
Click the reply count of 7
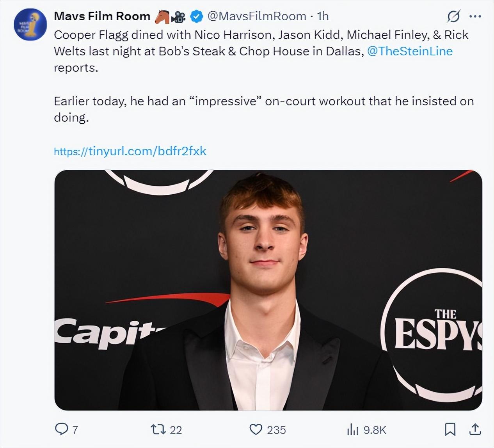pos(75,430)
